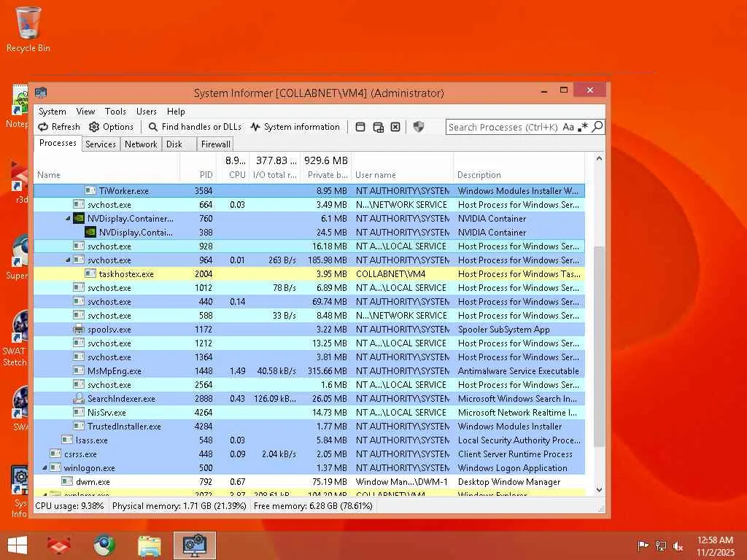Click the dwm.exe process icon
This screenshot has width=747, height=560.
(x=67, y=481)
